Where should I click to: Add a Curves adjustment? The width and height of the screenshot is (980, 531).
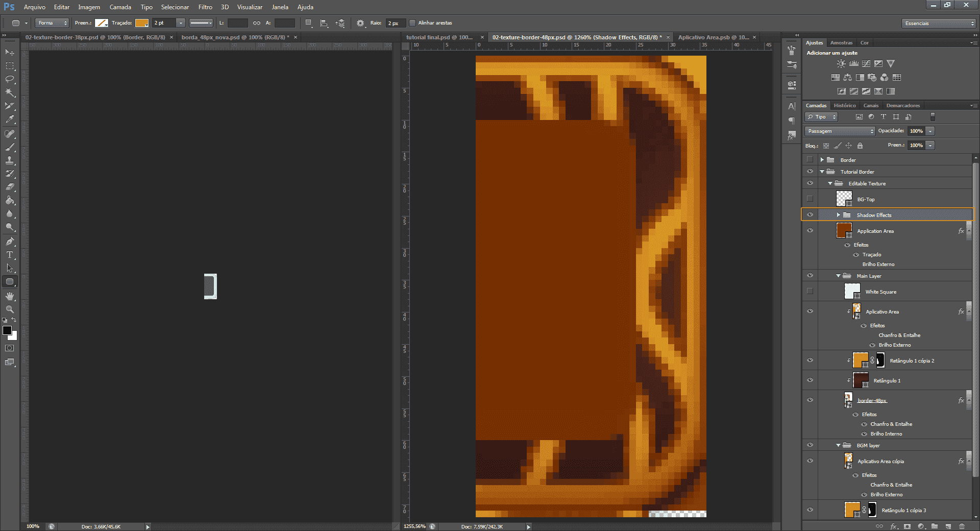point(866,64)
